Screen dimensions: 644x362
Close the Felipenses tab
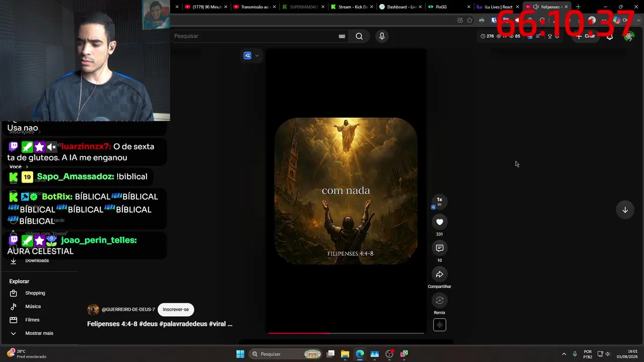coord(567,7)
